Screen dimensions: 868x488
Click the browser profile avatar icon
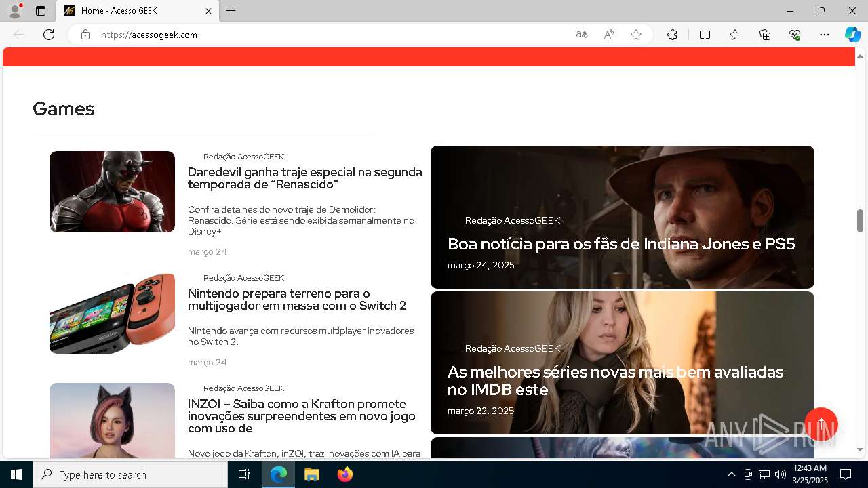pos(14,11)
